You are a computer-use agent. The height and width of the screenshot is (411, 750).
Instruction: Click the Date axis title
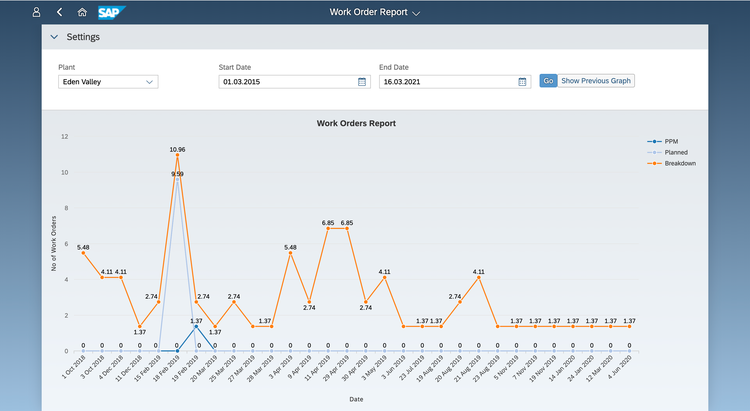(x=356, y=399)
